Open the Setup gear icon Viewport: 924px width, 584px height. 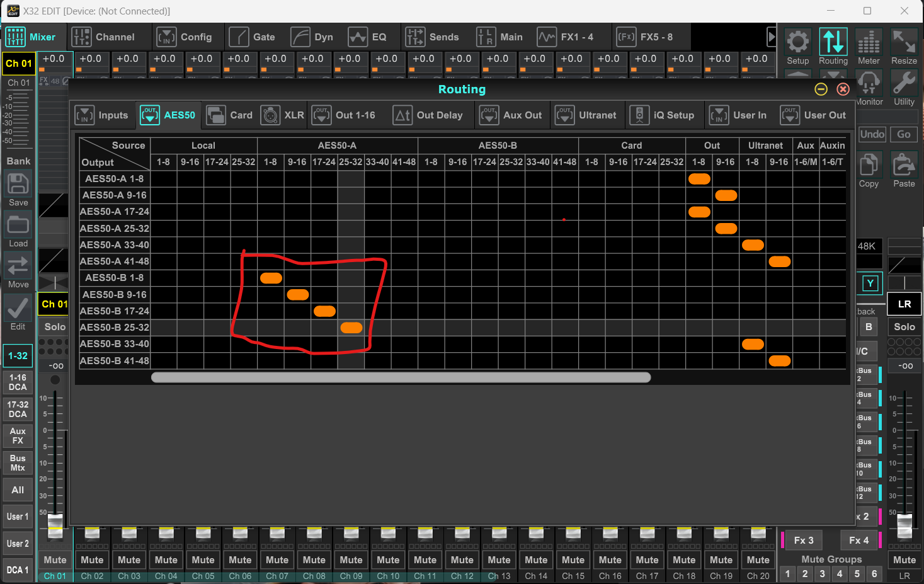click(797, 42)
